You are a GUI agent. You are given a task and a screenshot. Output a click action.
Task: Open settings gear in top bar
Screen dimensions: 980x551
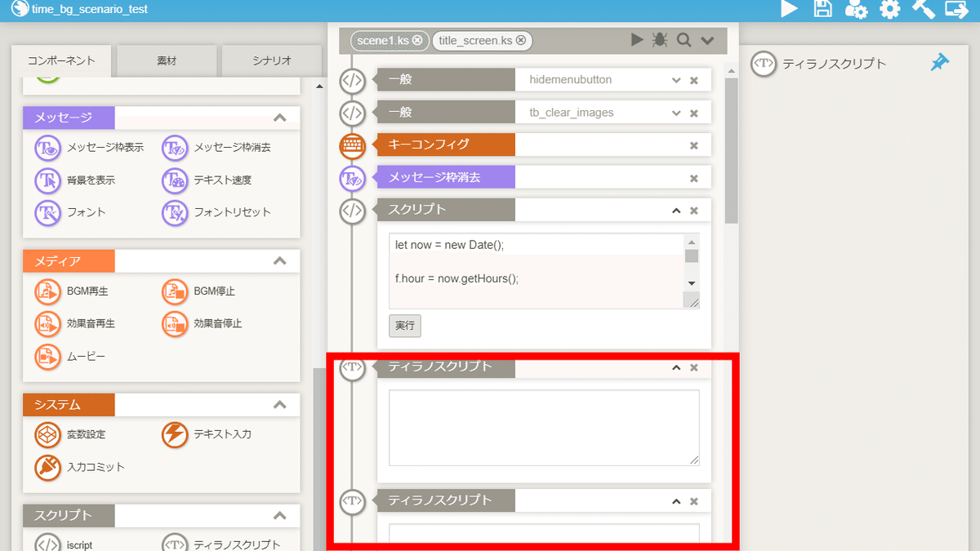pos(889,9)
